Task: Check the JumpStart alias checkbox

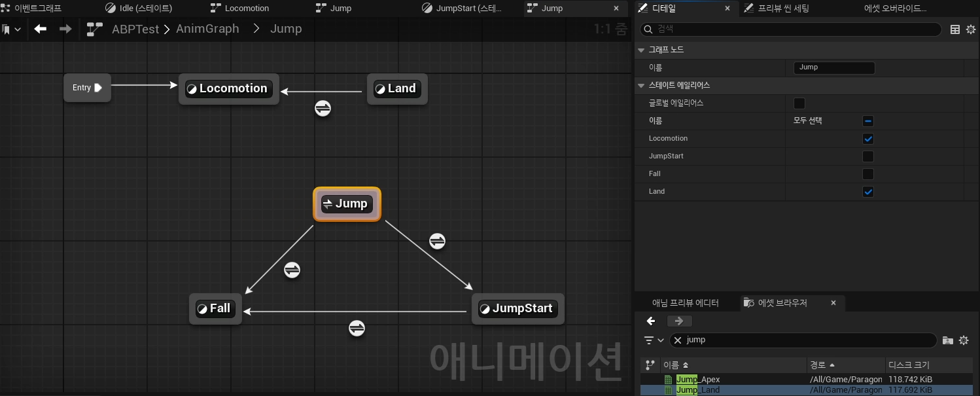Action: (868, 156)
